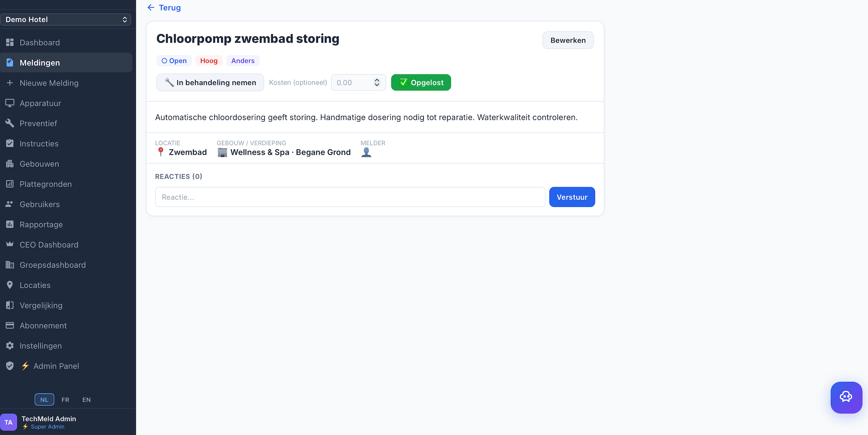The height and width of the screenshot is (435, 868).
Task: Click the Instellingen gear icon
Action: [x=10, y=346]
